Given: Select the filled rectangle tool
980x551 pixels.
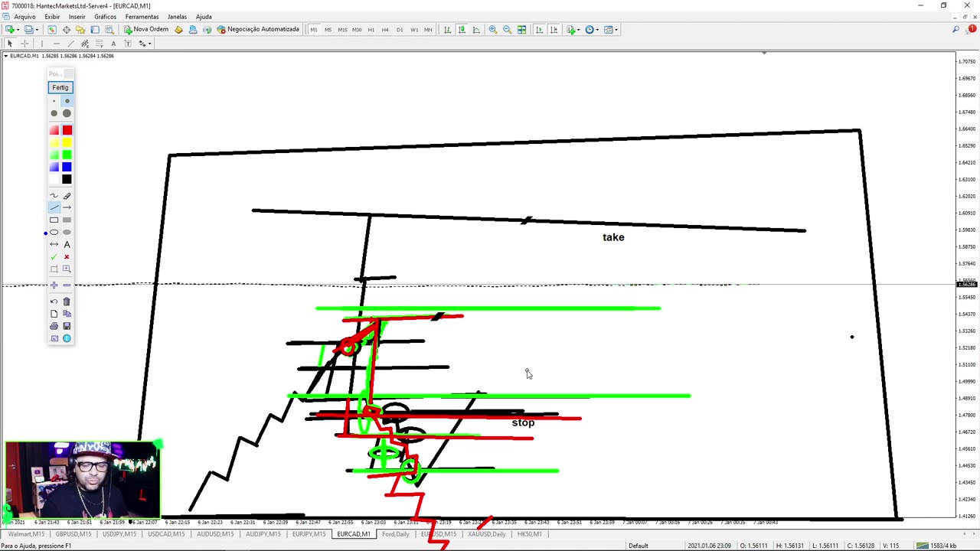Looking at the screenshot, I should coord(67,220).
